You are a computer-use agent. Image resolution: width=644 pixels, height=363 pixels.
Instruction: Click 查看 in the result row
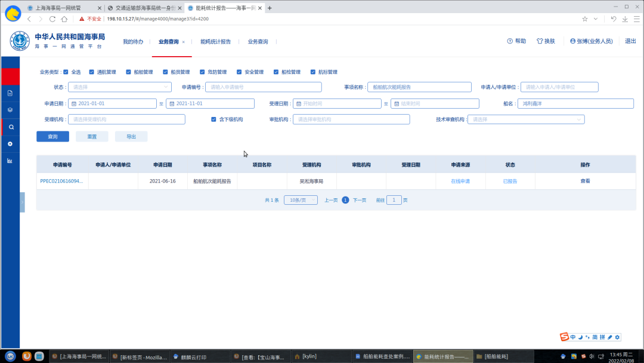pyautogui.click(x=586, y=181)
